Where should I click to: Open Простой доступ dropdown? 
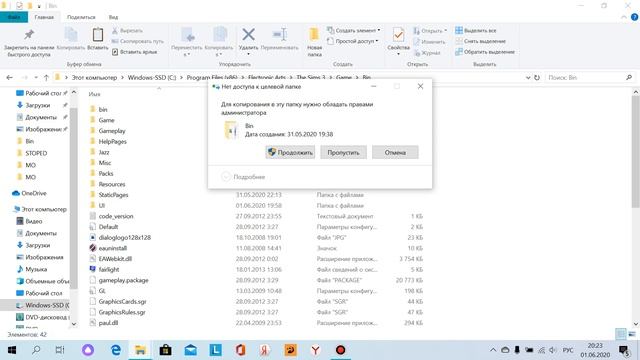[352, 41]
